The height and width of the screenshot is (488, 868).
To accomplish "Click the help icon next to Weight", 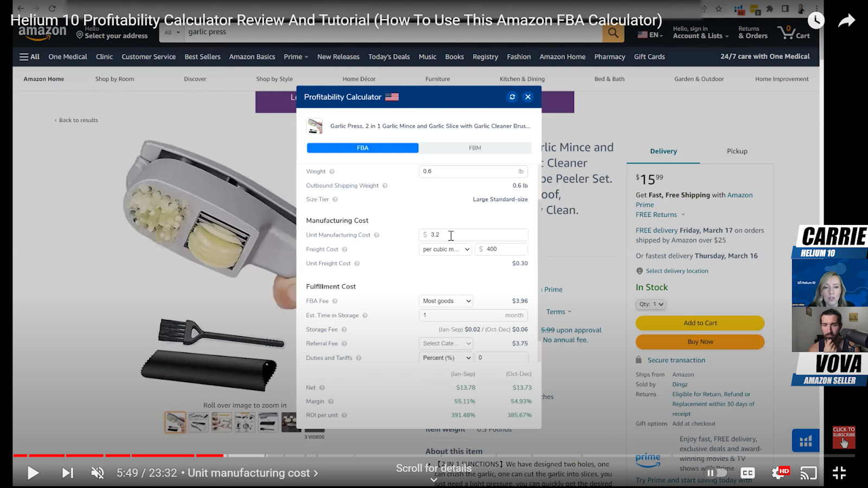I will coord(332,172).
